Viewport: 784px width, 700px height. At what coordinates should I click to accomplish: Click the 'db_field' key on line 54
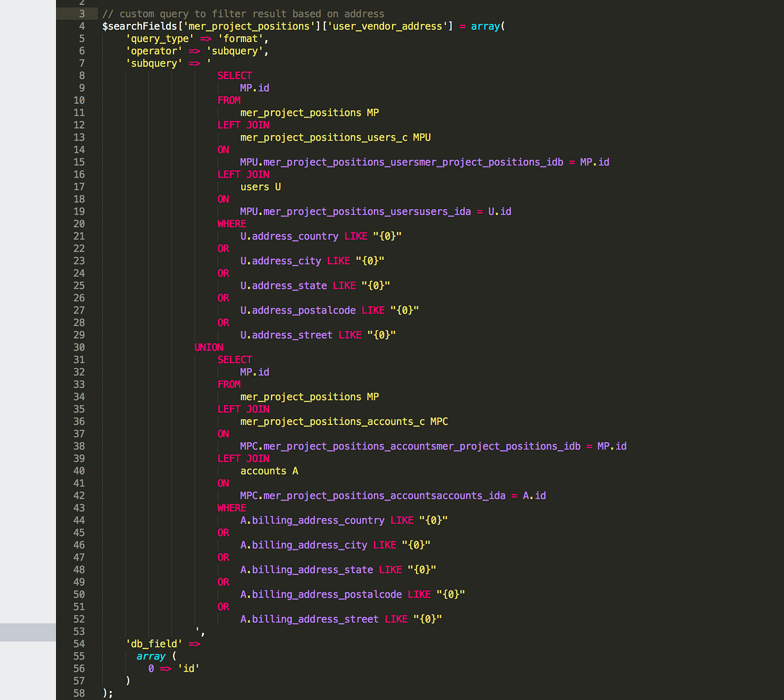coord(154,643)
